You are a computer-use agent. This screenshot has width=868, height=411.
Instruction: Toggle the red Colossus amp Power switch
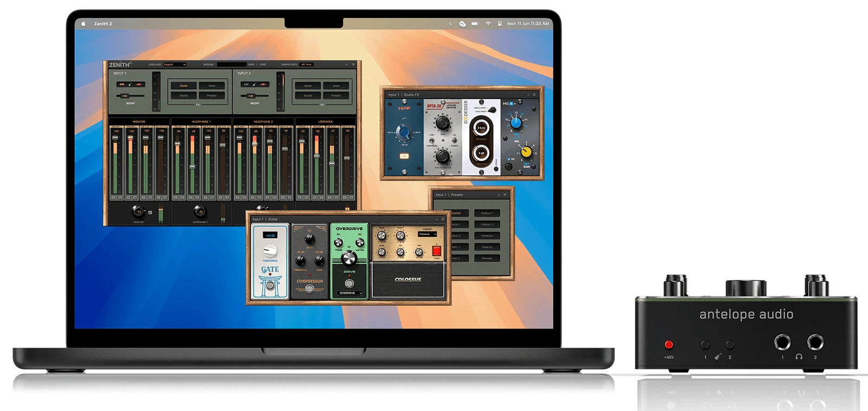(436, 251)
